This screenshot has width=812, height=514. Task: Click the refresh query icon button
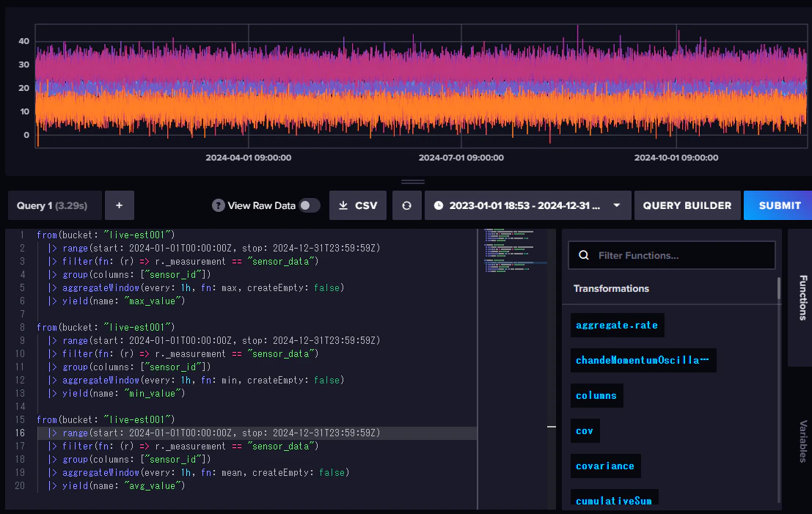pos(406,205)
